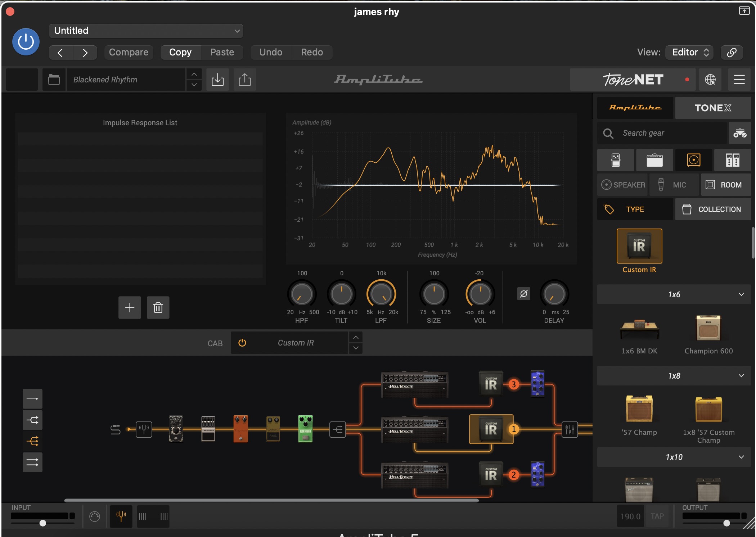Screen dimensions: 756x537
Task: Click the Blackened Rhythm preset name field
Action: coord(126,80)
